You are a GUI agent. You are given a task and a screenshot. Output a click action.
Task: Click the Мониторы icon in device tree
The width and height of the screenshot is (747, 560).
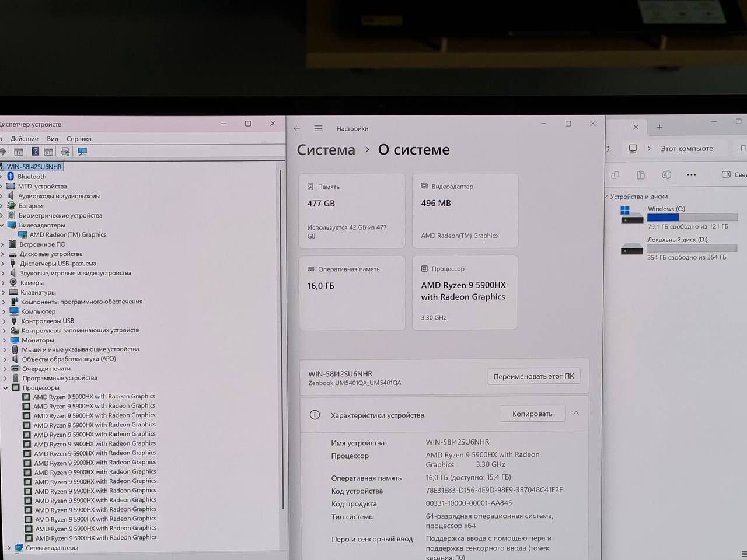[x=15, y=340]
